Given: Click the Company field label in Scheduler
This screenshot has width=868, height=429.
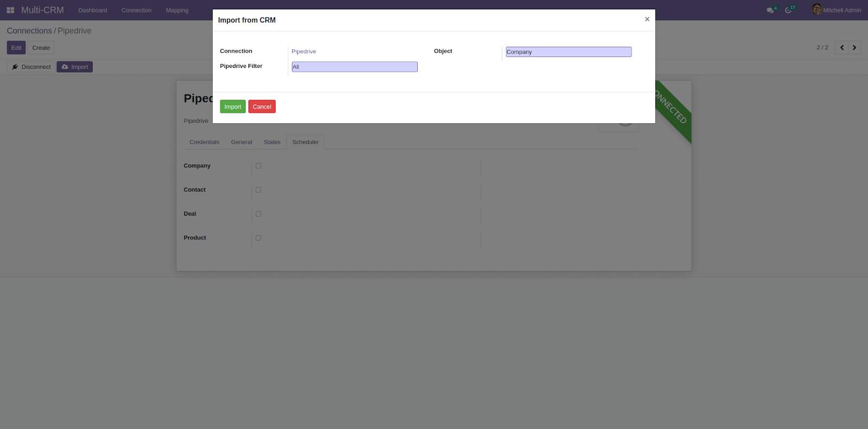Looking at the screenshot, I should [x=197, y=166].
